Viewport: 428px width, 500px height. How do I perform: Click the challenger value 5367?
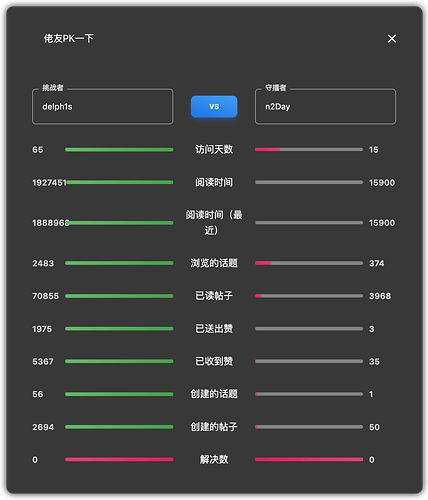(43, 362)
